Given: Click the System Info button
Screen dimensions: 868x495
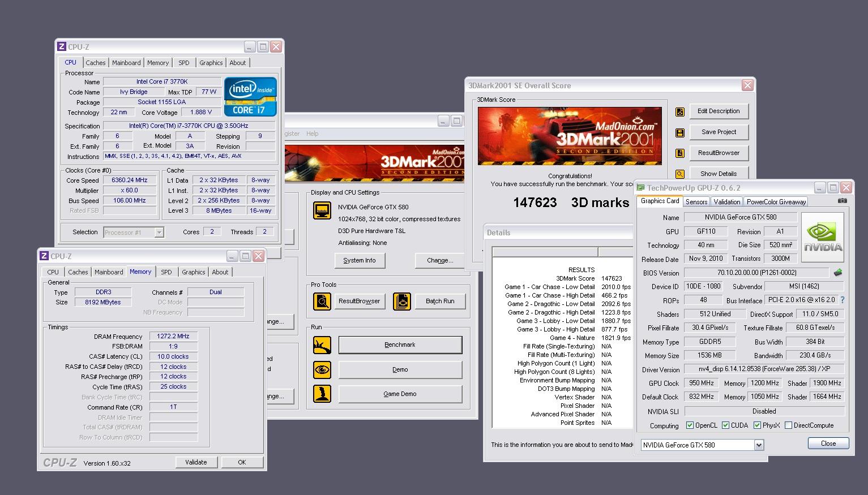Looking at the screenshot, I should (x=359, y=260).
